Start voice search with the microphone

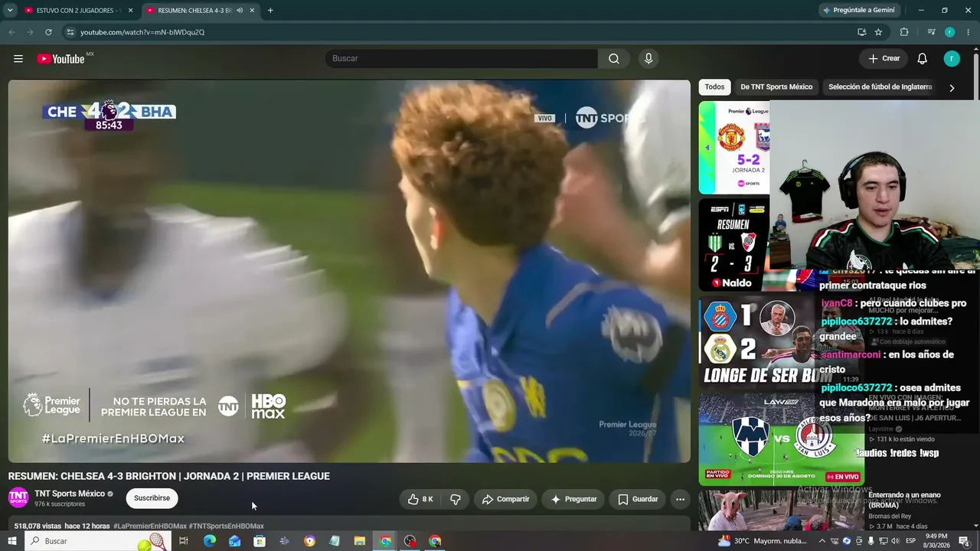[x=648, y=59]
